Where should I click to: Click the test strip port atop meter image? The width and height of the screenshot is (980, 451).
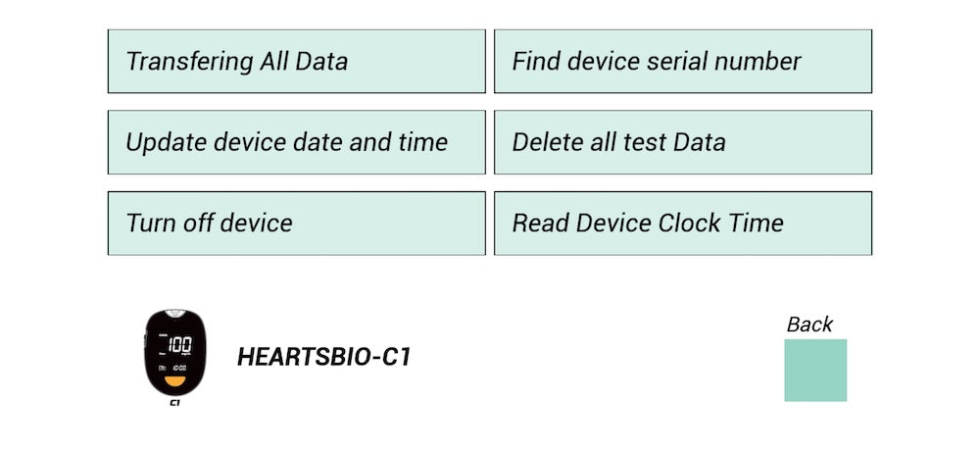click(x=175, y=314)
